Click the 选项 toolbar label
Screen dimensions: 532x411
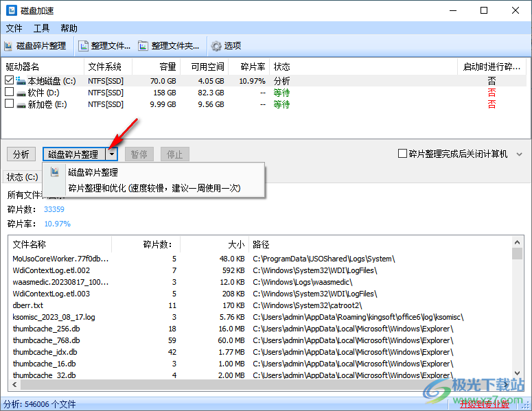point(233,46)
